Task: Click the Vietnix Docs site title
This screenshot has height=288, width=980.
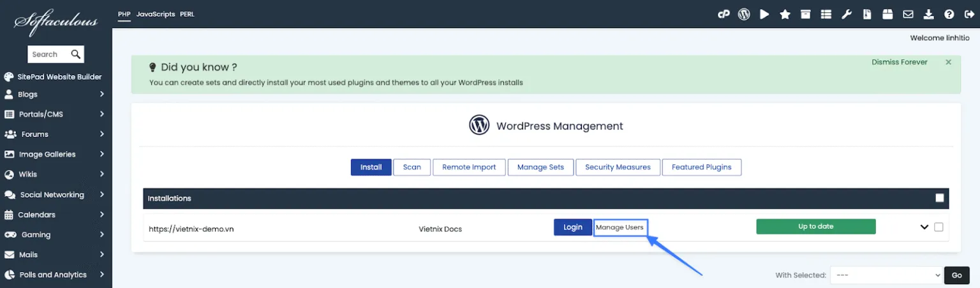Action: [440, 229]
